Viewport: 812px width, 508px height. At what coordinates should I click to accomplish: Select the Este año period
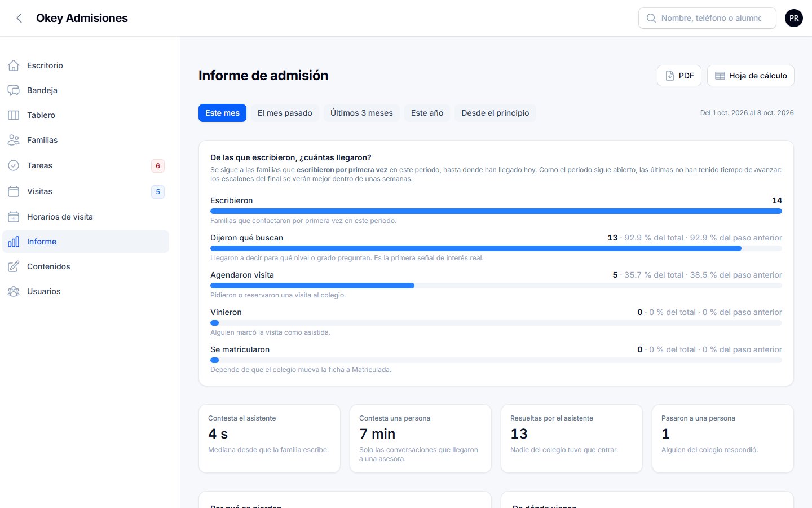[x=427, y=113]
